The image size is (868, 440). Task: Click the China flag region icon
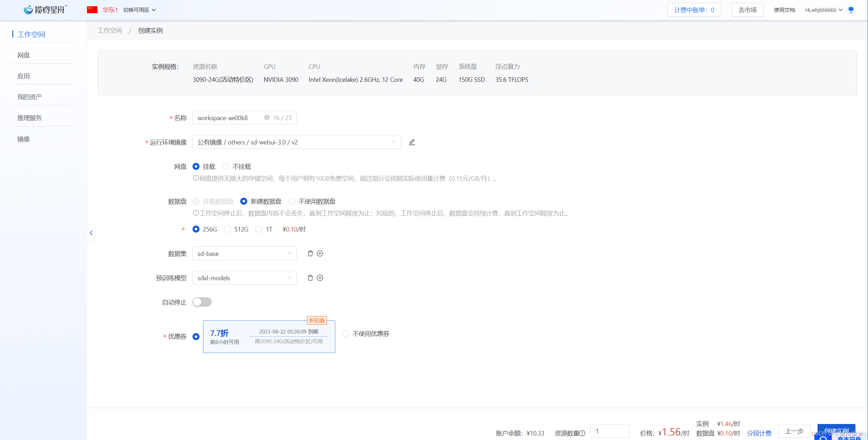tap(92, 10)
